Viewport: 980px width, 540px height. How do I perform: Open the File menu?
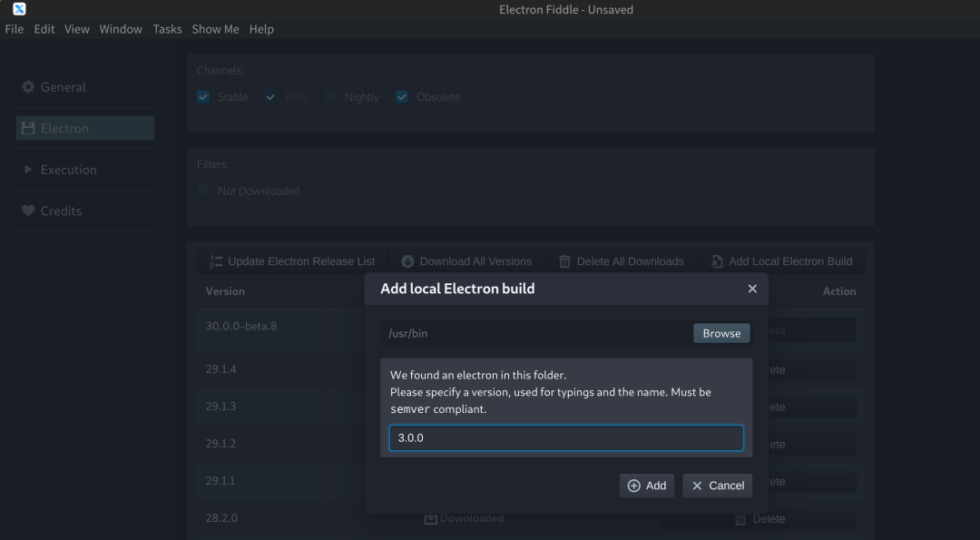(15, 29)
